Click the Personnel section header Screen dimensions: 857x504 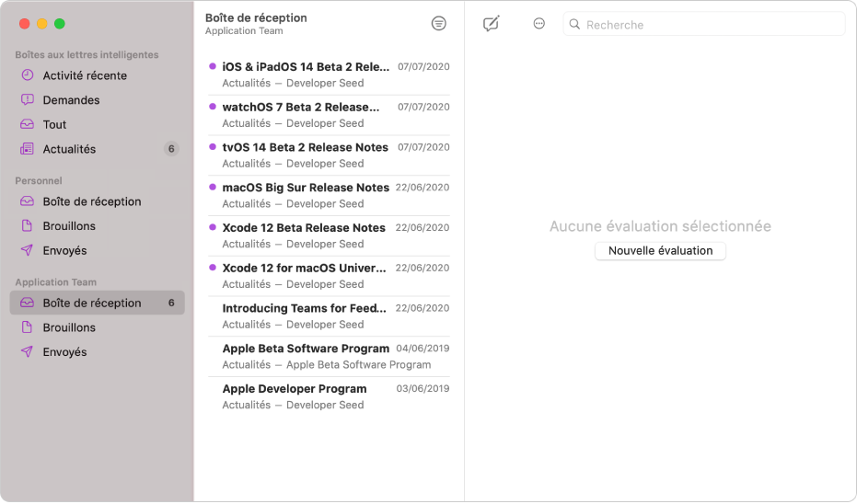pyautogui.click(x=39, y=181)
